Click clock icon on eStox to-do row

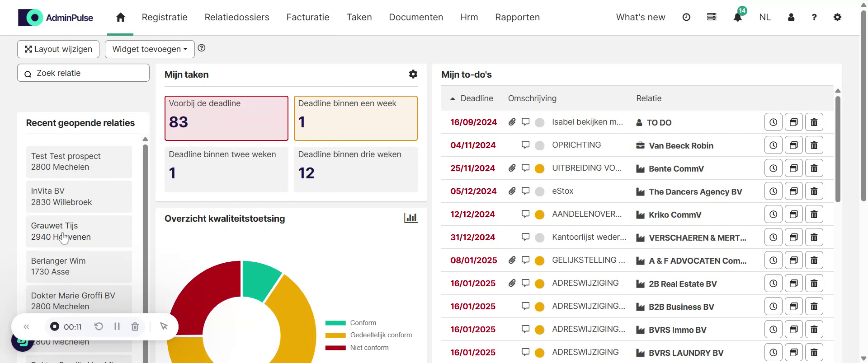[773, 191]
